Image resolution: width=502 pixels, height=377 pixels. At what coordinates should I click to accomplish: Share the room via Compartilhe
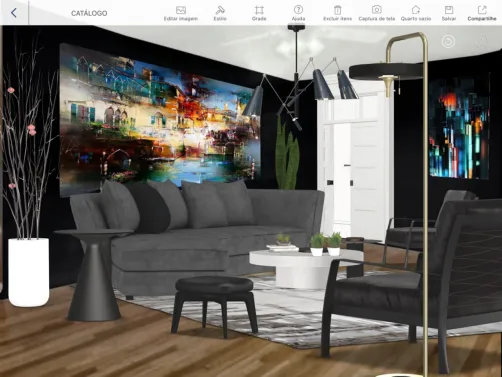pos(482,13)
